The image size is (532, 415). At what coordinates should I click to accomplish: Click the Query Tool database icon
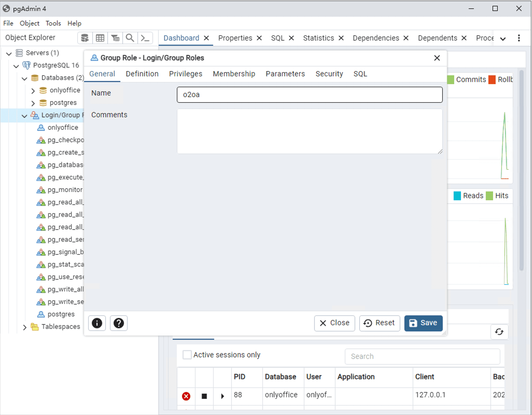[85, 38]
